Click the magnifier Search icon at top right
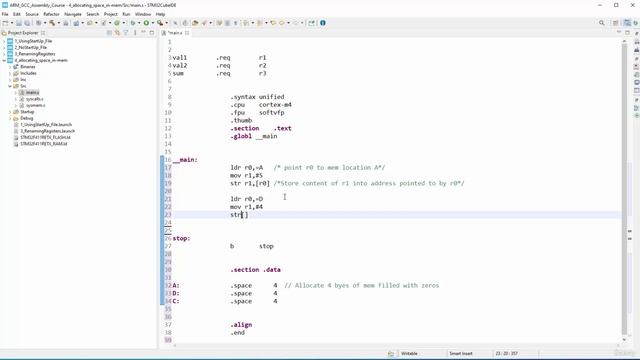This screenshot has width=640, height=360. tap(602, 23)
